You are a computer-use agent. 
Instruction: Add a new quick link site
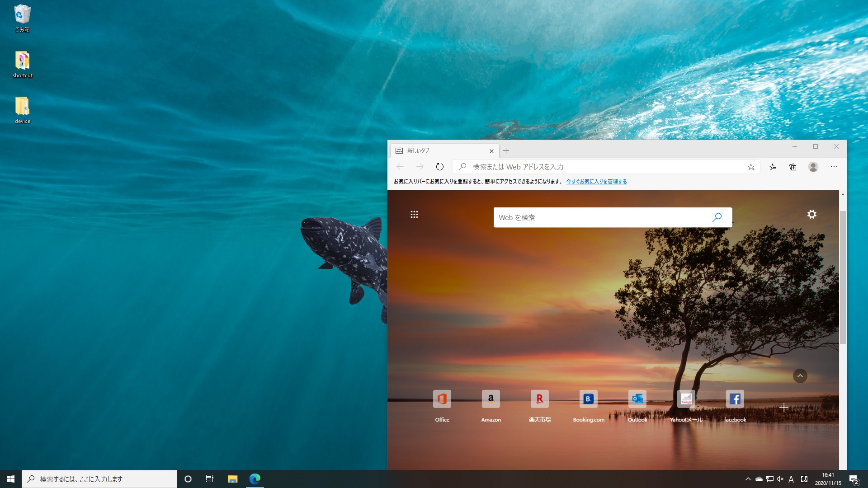[784, 408]
